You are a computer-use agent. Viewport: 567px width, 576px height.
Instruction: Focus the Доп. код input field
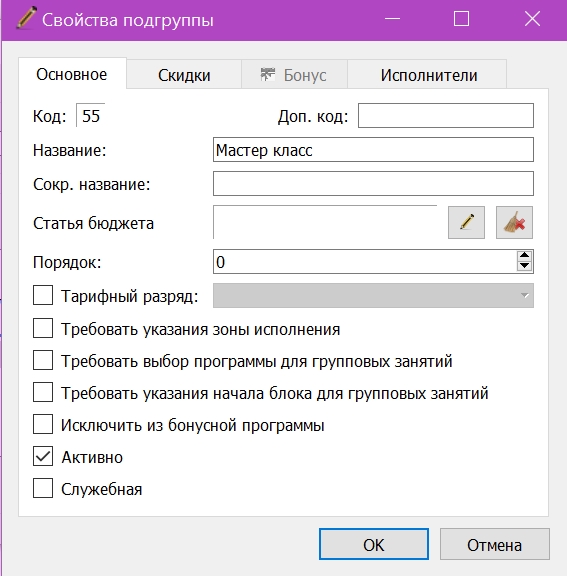(446, 116)
